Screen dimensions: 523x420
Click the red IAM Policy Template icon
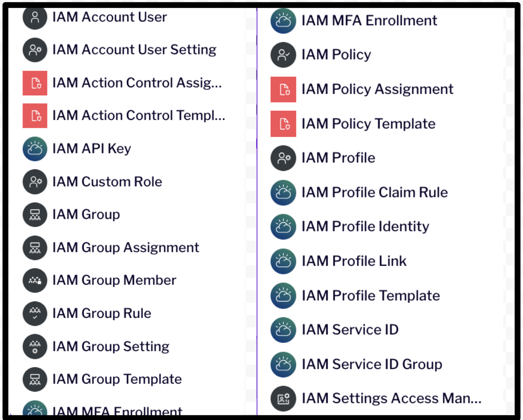point(283,124)
